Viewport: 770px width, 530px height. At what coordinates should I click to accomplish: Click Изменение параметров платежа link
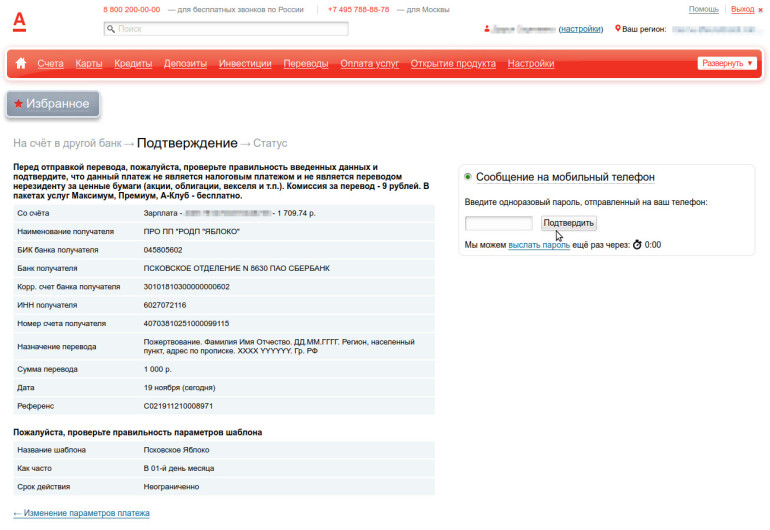click(x=82, y=513)
